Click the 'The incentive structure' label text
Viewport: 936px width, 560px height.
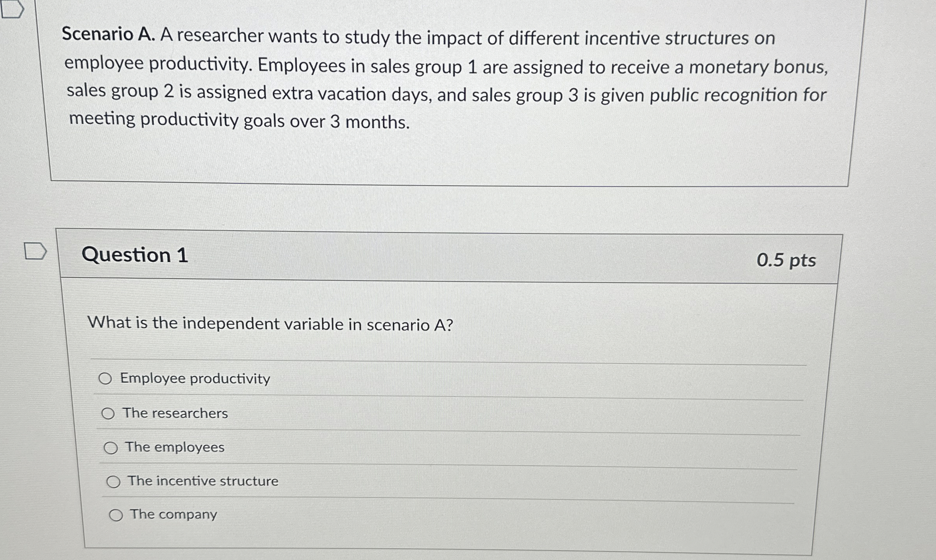pyautogui.click(x=203, y=481)
